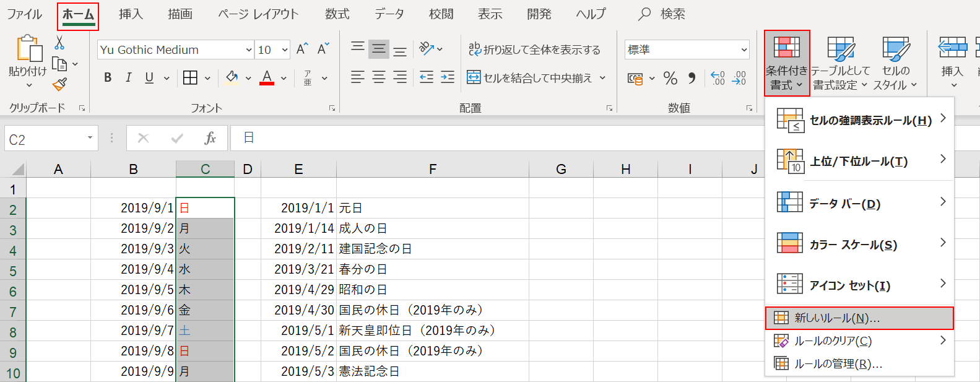
Task: Click the Select All corner triangle
Action: coord(18,169)
